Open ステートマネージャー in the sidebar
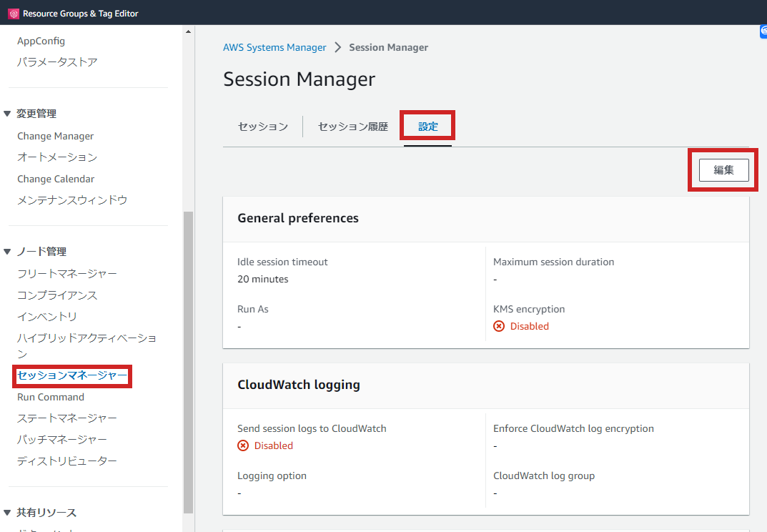 [67, 418]
